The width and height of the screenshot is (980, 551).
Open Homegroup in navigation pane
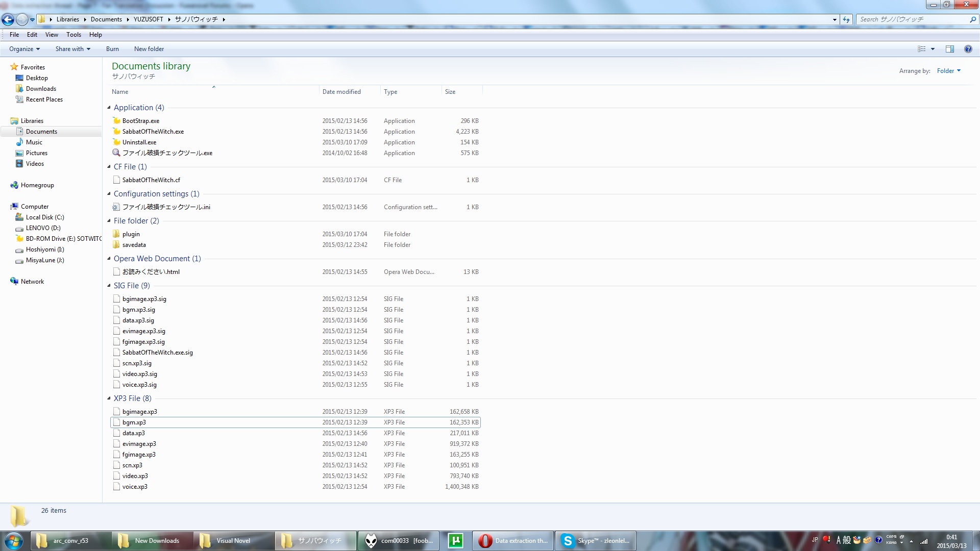click(x=37, y=185)
